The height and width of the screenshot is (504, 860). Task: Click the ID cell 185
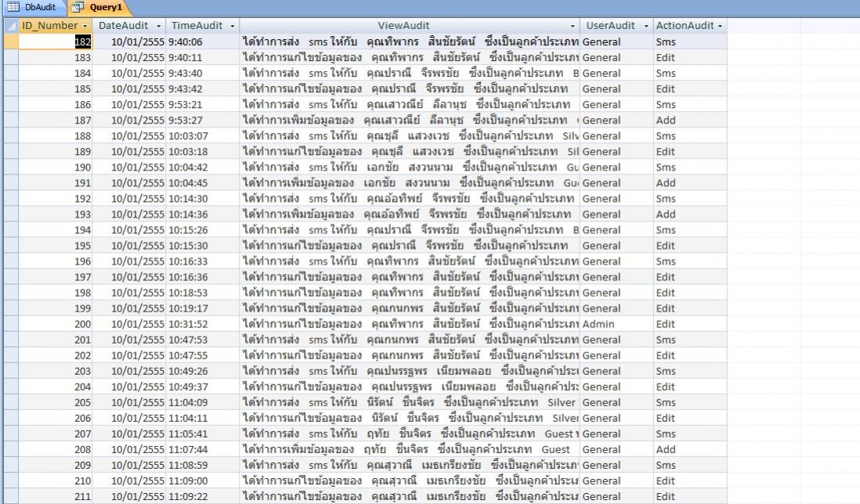[x=56, y=88]
